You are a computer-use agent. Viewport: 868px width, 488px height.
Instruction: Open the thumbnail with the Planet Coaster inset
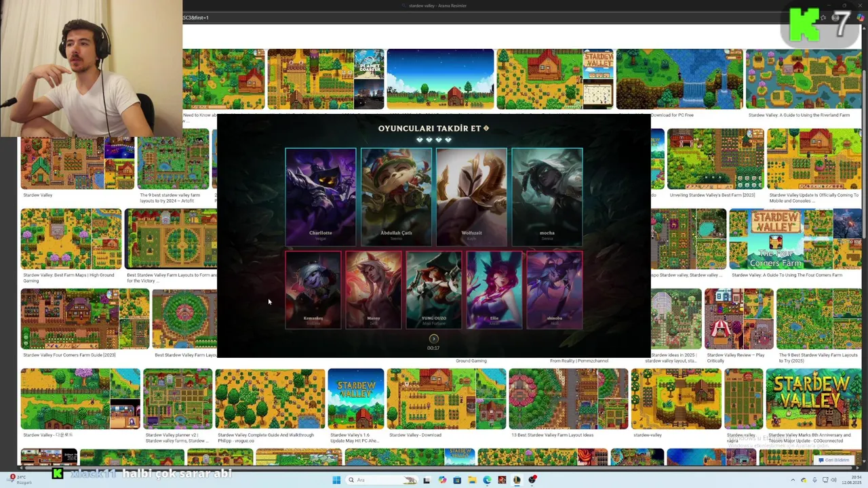325,79
